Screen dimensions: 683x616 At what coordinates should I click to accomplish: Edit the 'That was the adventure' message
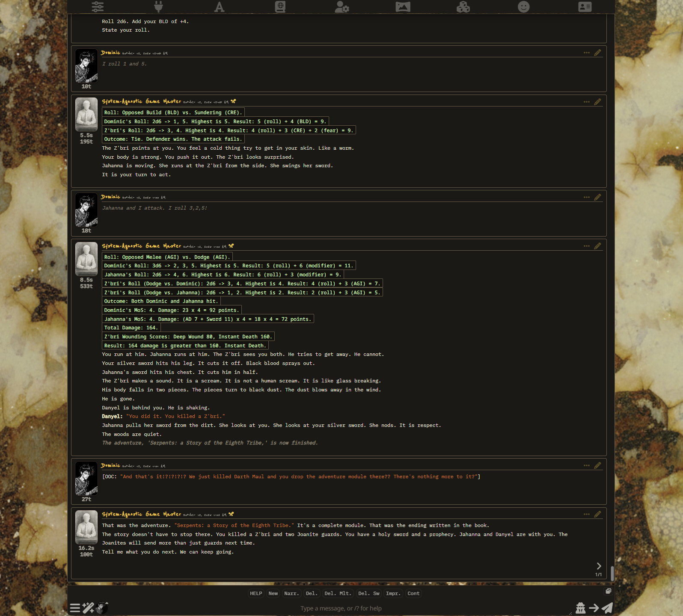pyautogui.click(x=597, y=514)
